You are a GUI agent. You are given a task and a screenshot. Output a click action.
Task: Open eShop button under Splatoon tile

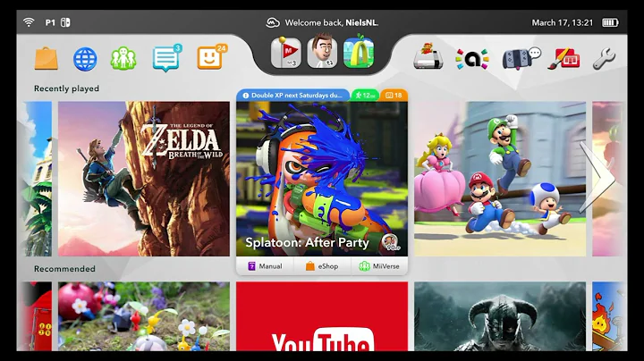pos(322,266)
